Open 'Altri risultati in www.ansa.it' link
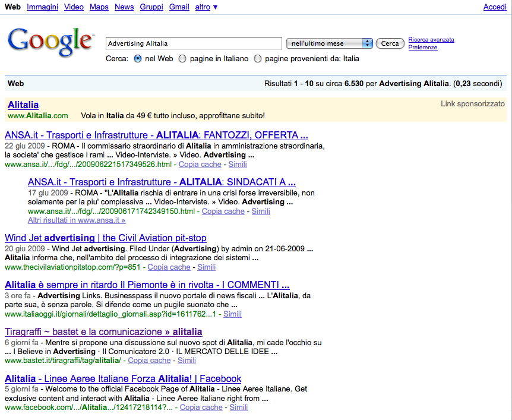512x420 pixels. [x=77, y=220]
